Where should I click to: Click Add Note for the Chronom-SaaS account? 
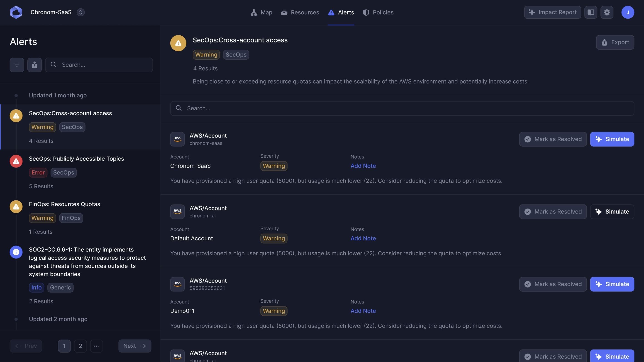click(363, 166)
